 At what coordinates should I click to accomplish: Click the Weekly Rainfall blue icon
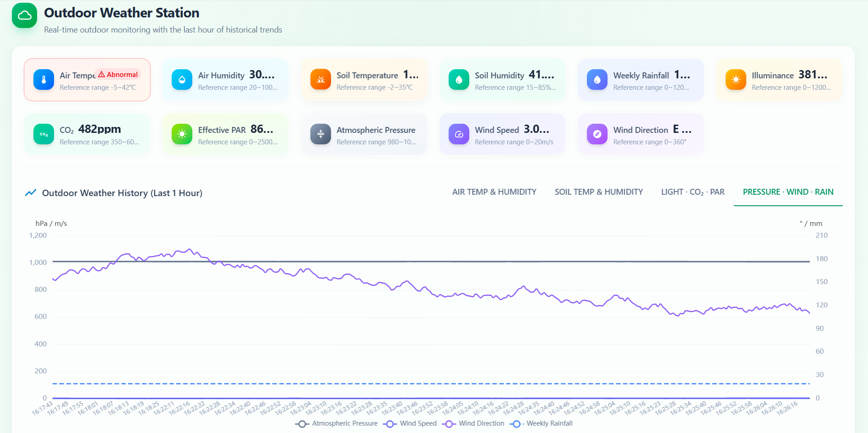(597, 80)
